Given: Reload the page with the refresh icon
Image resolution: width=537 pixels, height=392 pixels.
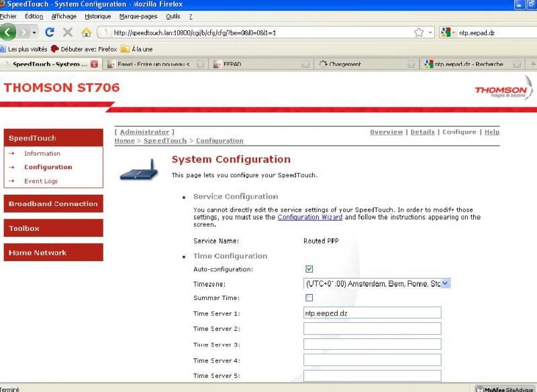Looking at the screenshot, I should pos(50,32).
